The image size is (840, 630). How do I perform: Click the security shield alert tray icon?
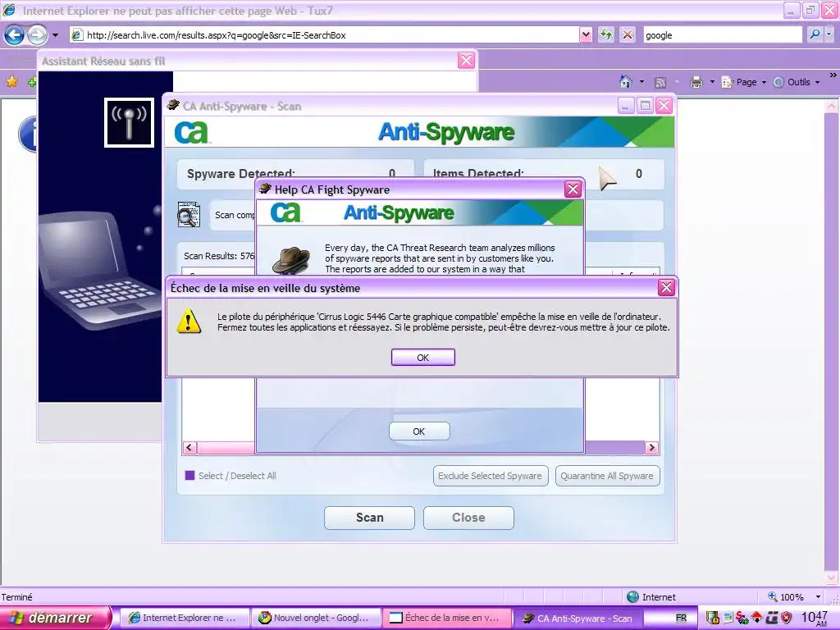point(713,618)
